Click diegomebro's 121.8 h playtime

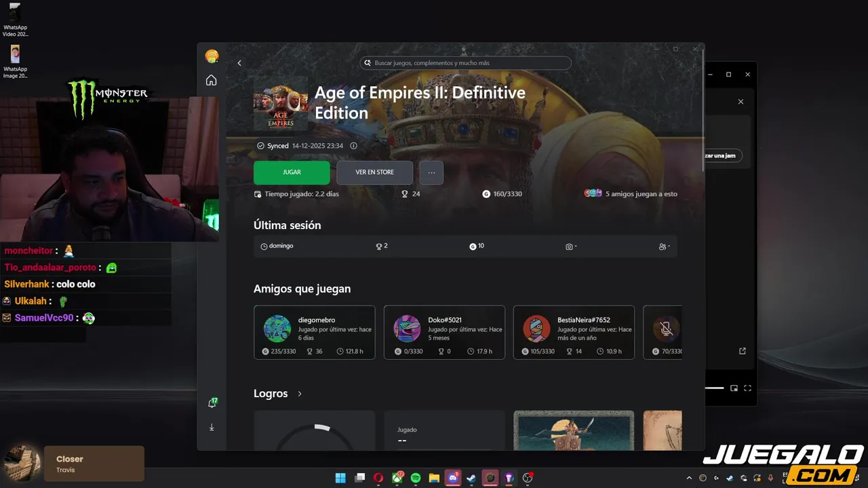[x=350, y=352]
